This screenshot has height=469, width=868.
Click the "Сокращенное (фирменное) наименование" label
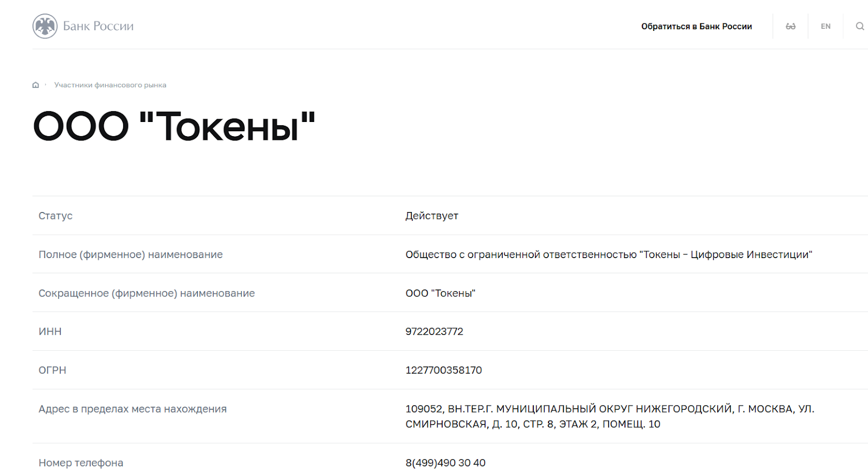(146, 293)
